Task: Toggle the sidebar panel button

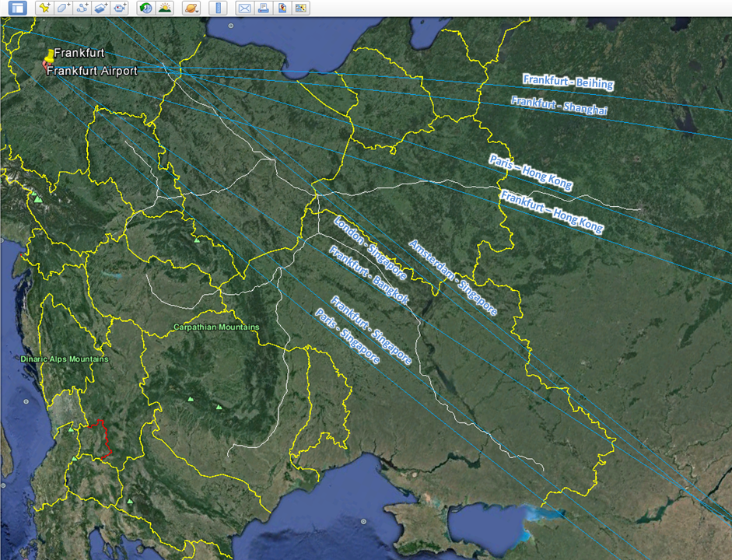Action: coord(16,9)
